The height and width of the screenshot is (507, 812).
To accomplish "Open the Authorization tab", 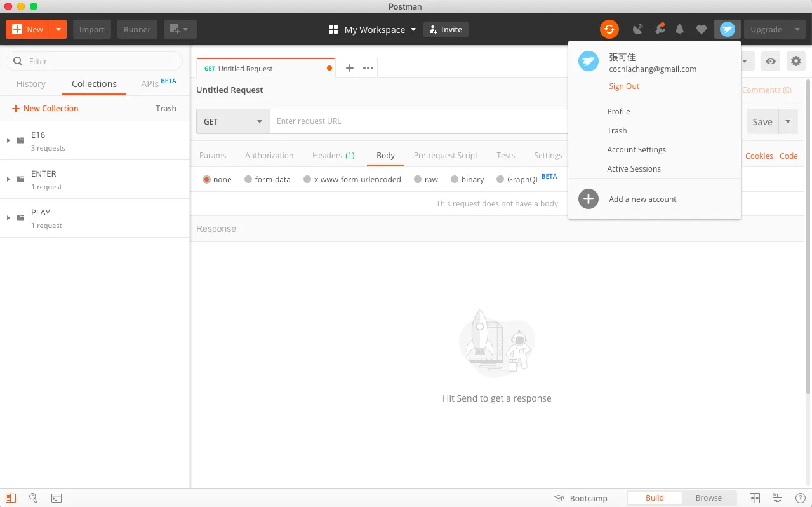I will click(269, 155).
